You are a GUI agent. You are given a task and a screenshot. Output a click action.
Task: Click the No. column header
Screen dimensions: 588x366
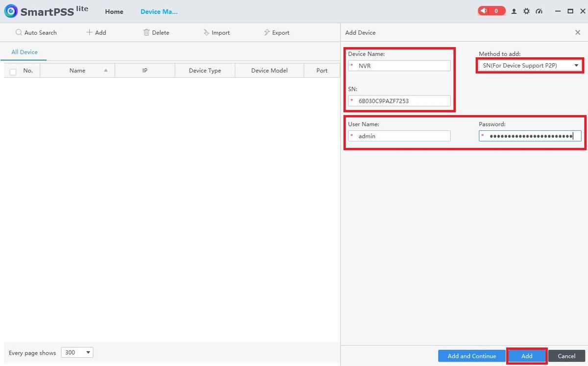tap(28, 71)
